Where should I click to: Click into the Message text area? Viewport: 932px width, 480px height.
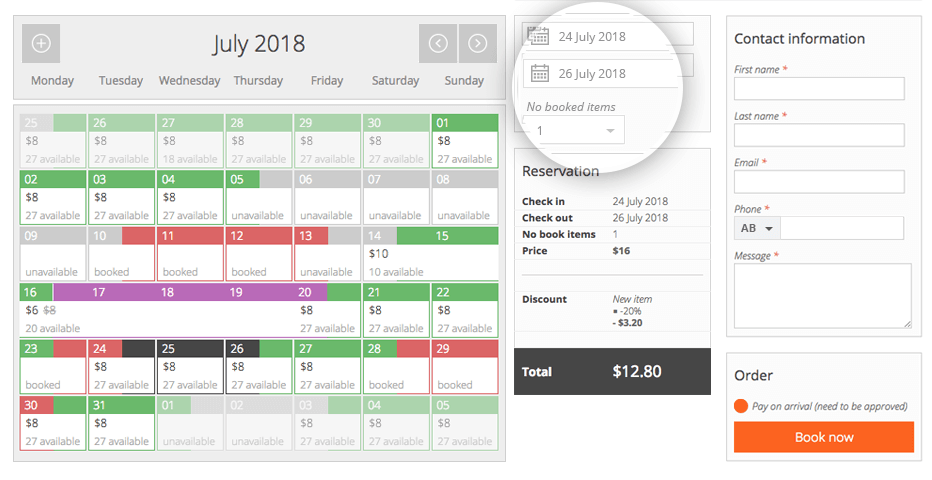823,296
